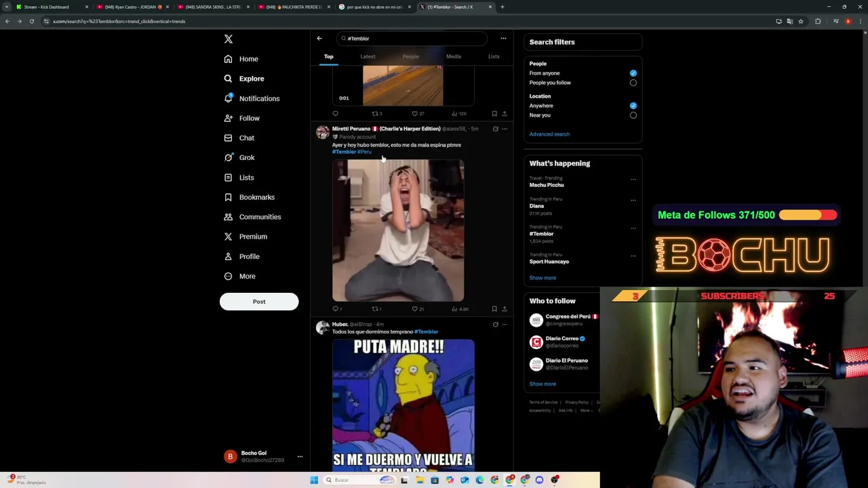Open Chat messages

(239, 138)
